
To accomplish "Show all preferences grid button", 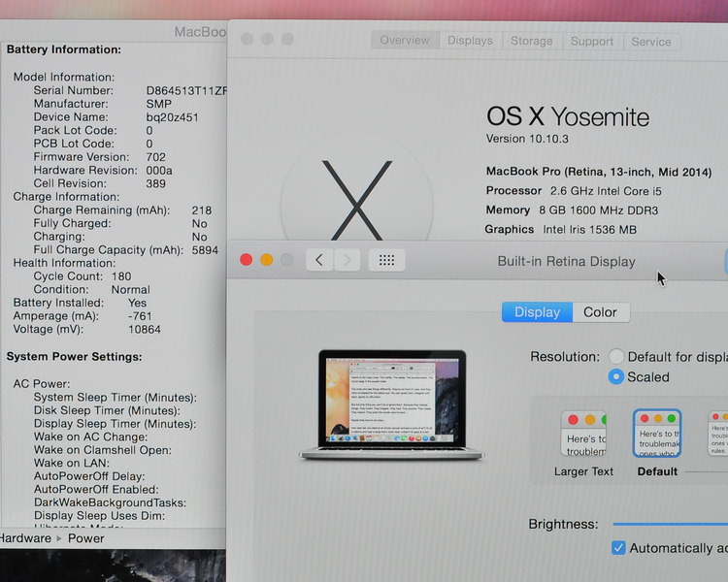I will pos(386,260).
